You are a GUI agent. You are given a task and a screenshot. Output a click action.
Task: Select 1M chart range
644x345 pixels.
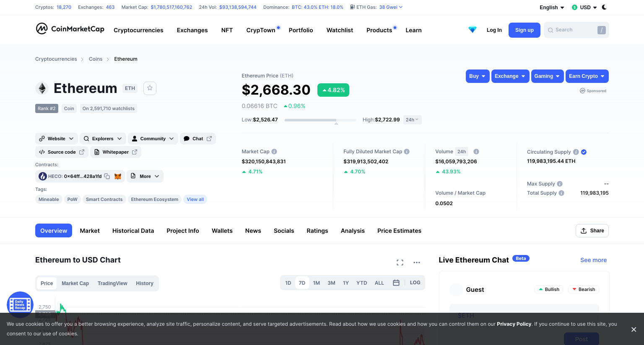[317, 283]
